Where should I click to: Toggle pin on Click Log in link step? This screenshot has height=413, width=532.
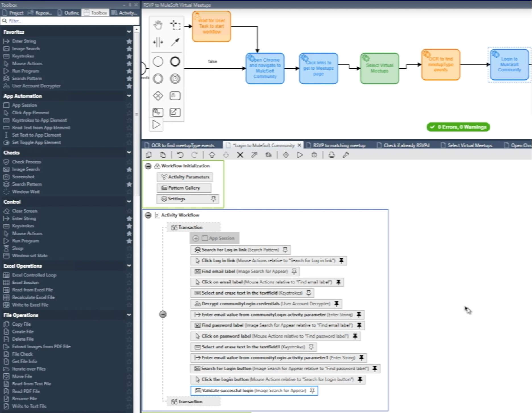click(x=341, y=260)
